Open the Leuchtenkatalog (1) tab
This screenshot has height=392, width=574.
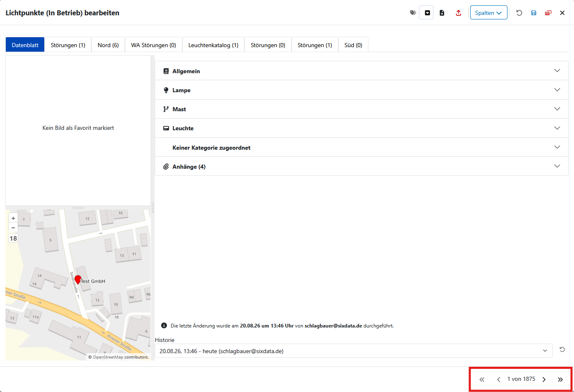[213, 45]
